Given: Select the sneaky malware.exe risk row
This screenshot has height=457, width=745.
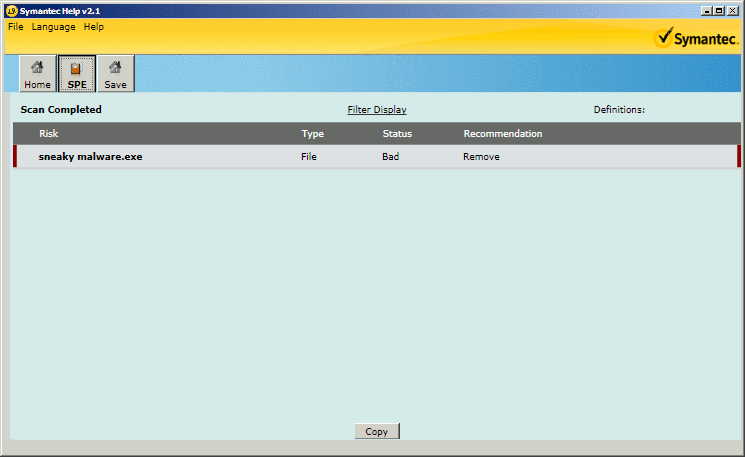Looking at the screenshot, I should click(377, 156).
